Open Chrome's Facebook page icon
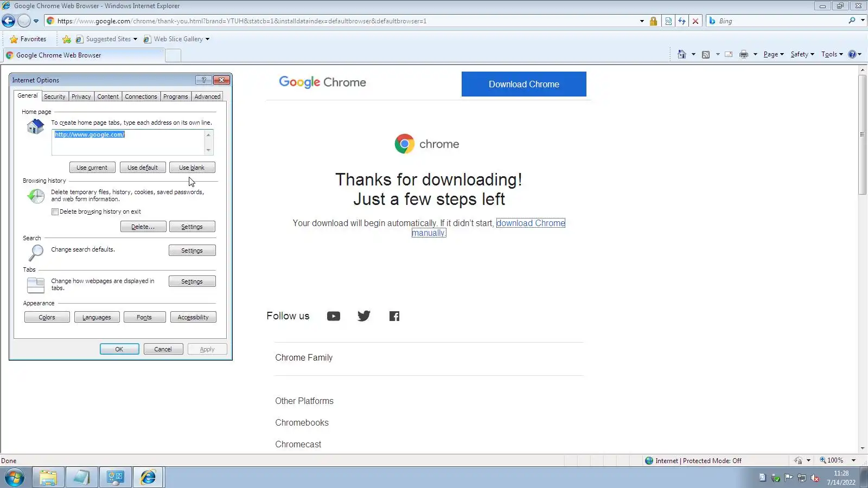 pos(394,316)
